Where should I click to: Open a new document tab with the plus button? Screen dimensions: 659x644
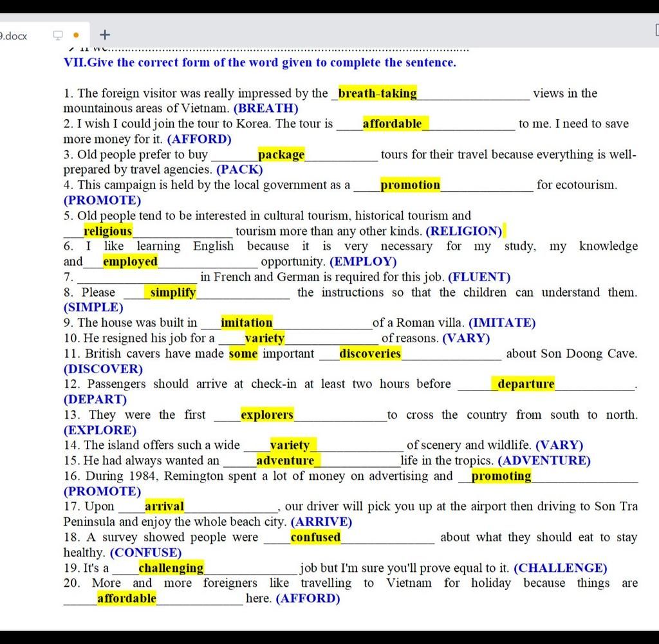pyautogui.click(x=105, y=35)
